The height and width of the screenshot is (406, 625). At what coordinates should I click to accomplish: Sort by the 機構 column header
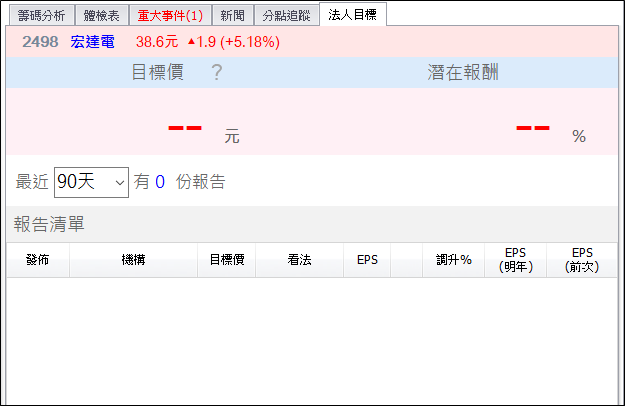(x=134, y=260)
